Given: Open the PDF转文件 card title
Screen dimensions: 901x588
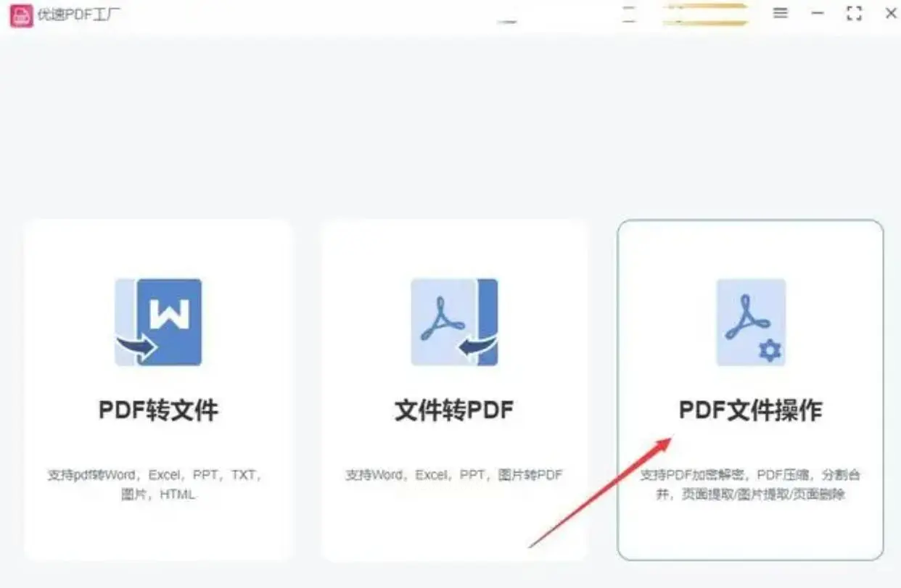Looking at the screenshot, I should point(158,411).
